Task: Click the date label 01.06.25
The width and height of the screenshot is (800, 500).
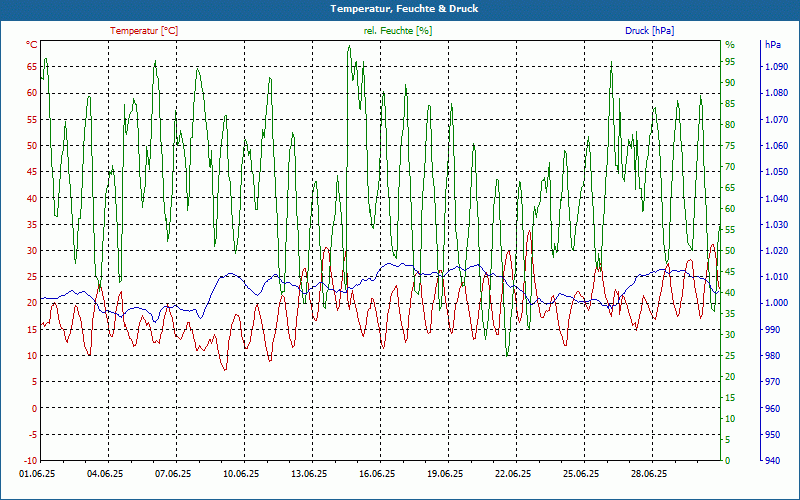Action: [x=37, y=474]
